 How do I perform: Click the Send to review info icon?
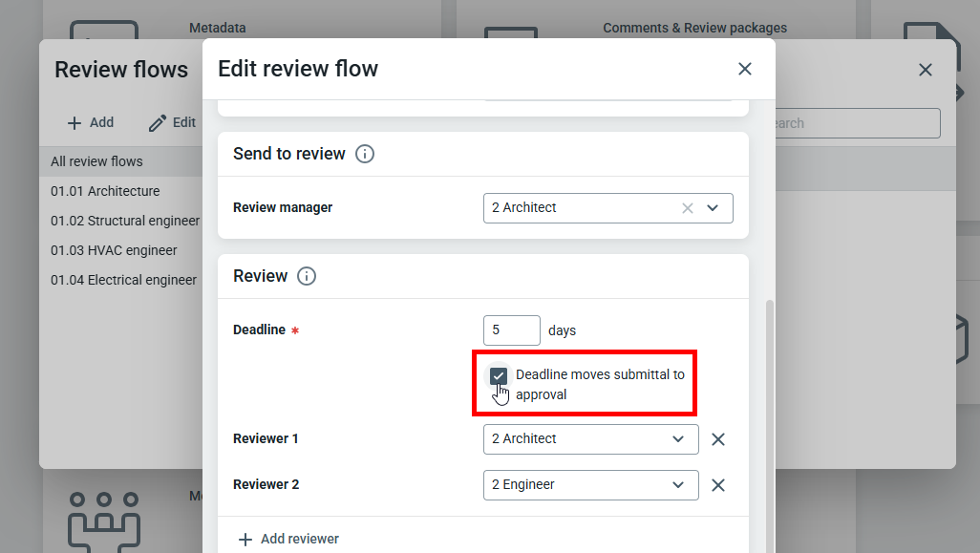tap(364, 154)
